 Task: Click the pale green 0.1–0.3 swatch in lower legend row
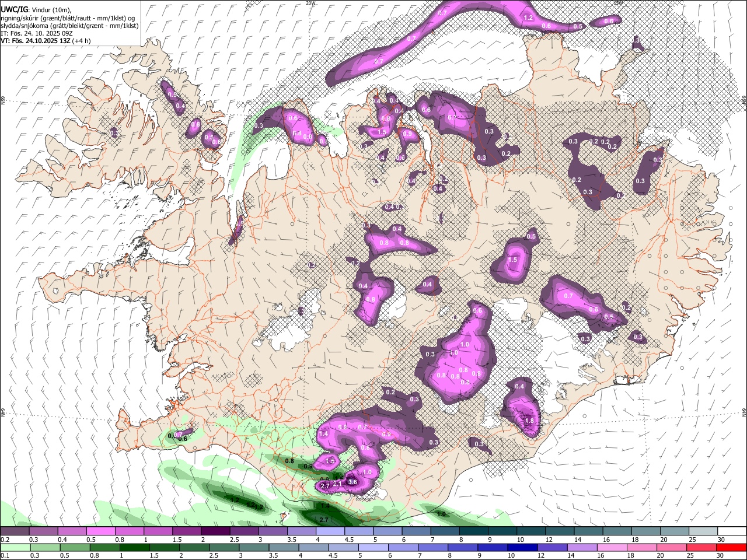15,547
